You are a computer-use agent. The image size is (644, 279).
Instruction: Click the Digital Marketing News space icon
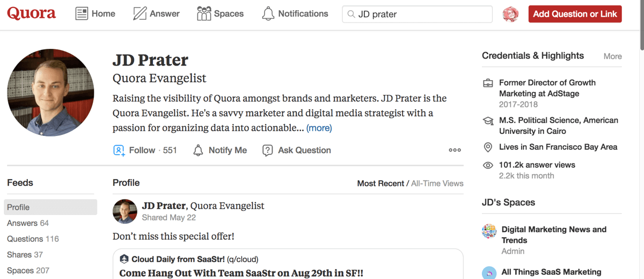(489, 232)
